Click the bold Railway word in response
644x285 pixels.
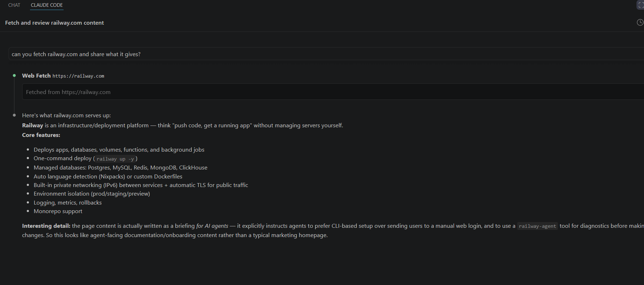pyautogui.click(x=33, y=126)
